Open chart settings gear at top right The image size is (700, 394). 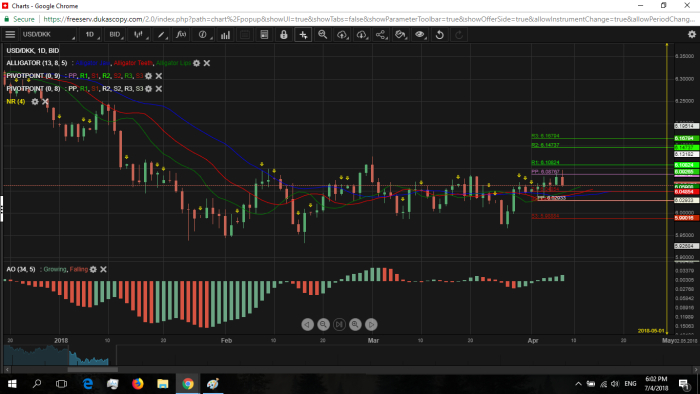tap(692, 34)
